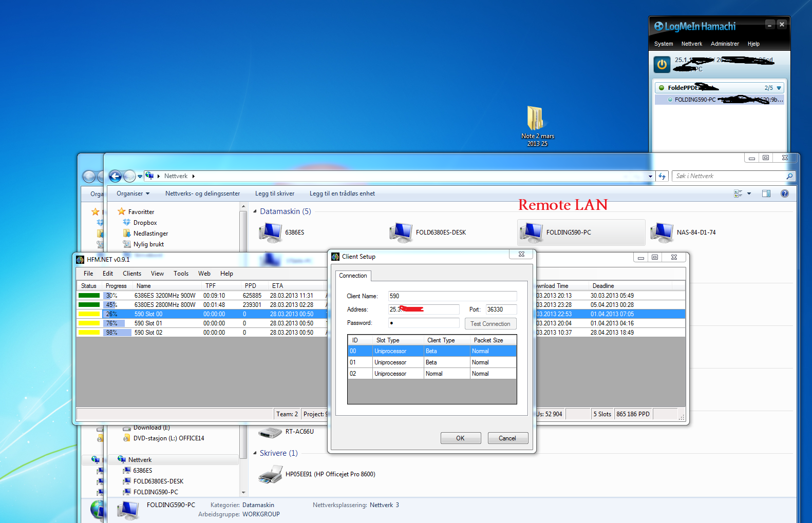The width and height of the screenshot is (812, 523).
Task: Open the Nettverk menu in Hamachi
Action: [691, 44]
